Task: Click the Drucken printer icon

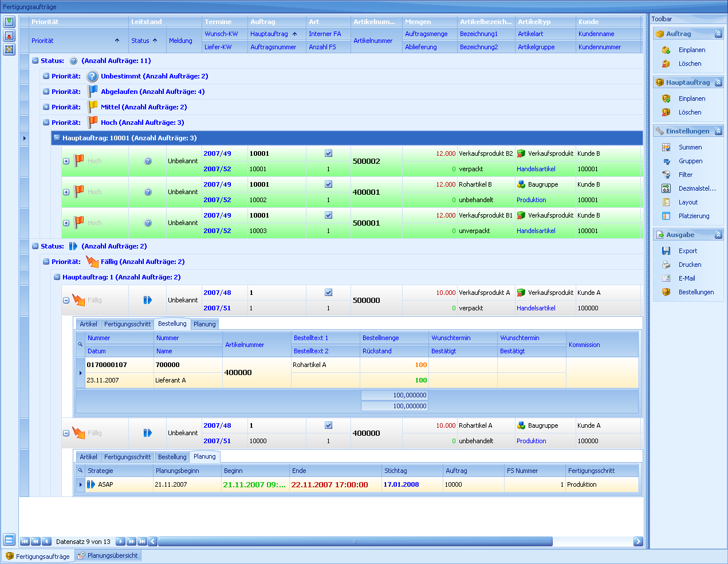Action: coord(666,265)
